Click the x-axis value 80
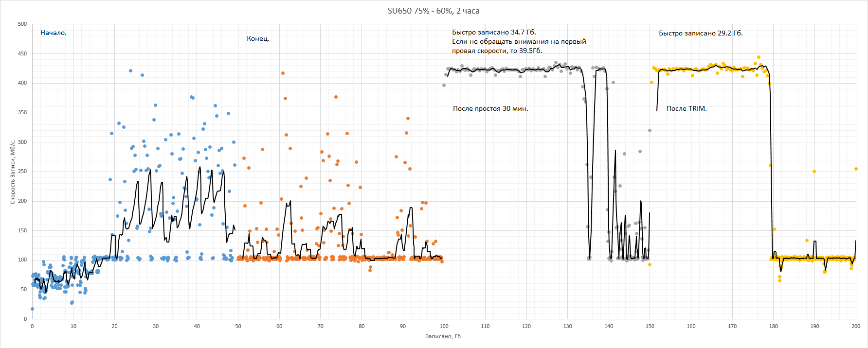The width and height of the screenshot is (868, 348). [x=362, y=326]
